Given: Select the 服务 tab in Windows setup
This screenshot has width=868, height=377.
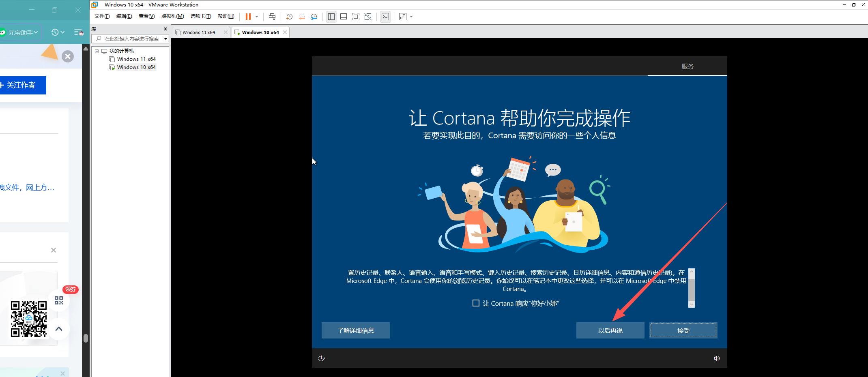Looking at the screenshot, I should 688,66.
